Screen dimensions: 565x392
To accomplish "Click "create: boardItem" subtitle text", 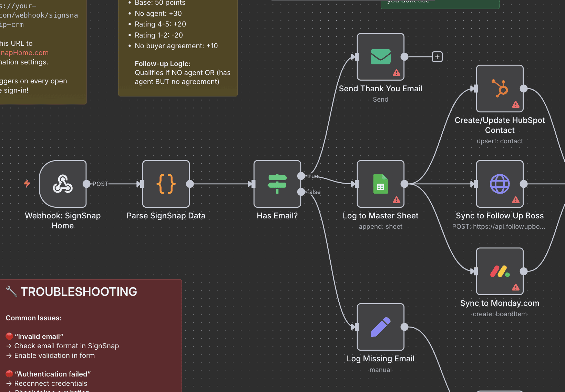I will click(x=500, y=314).
